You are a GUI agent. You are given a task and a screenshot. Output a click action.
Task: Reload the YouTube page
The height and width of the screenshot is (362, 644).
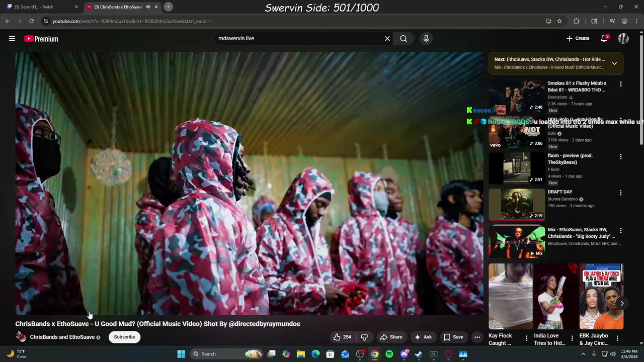31,21
